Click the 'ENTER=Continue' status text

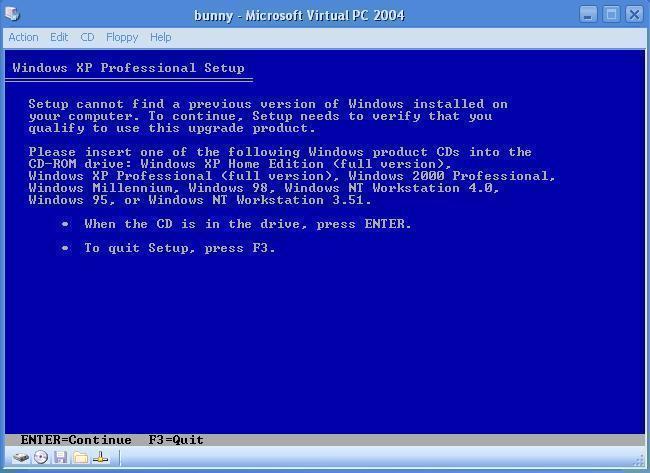click(76, 440)
